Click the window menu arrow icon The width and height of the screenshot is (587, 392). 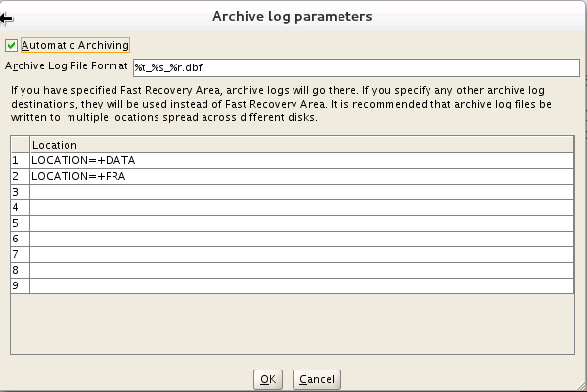click(x=6, y=17)
